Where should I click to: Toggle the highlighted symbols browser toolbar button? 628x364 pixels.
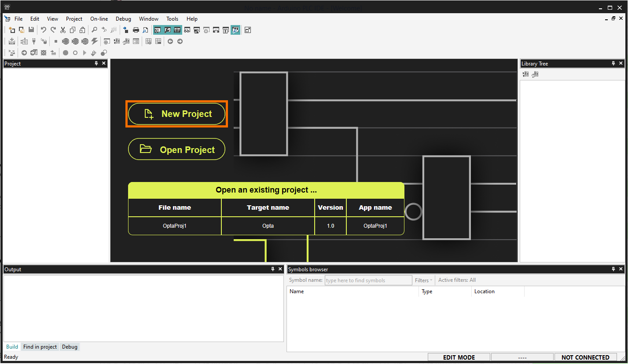235,30
